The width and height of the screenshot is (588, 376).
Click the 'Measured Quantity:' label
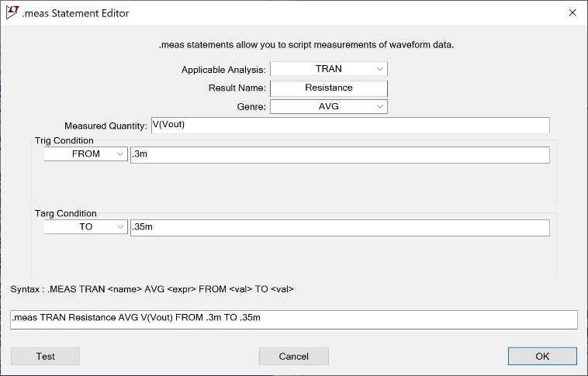[x=105, y=126]
